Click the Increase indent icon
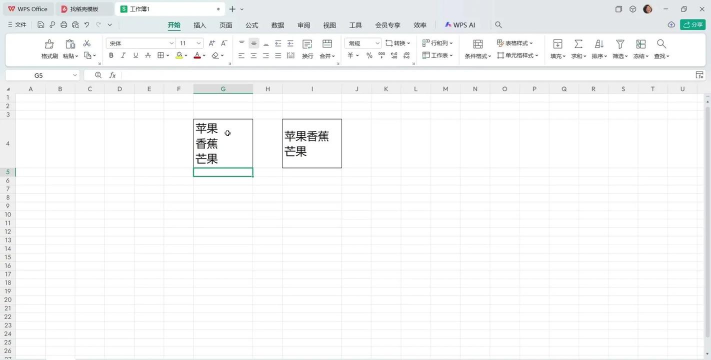Viewport: 711px width, 360px height. pyautogui.click(x=290, y=44)
